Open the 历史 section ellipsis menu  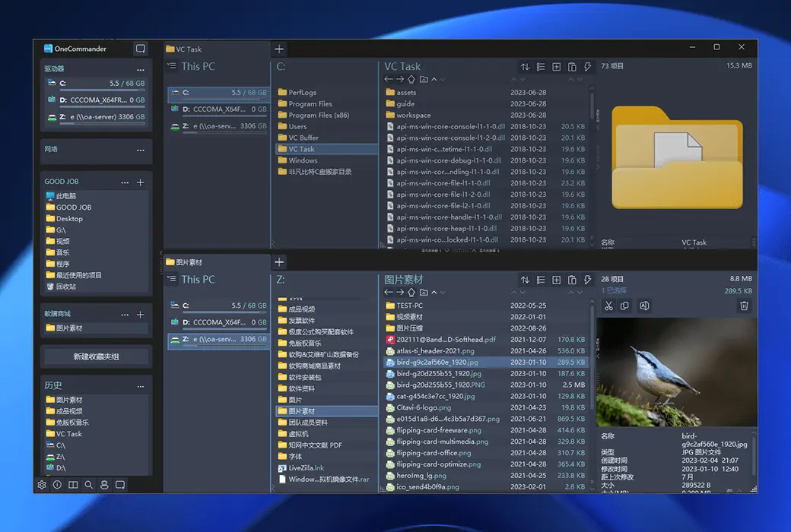tap(140, 386)
